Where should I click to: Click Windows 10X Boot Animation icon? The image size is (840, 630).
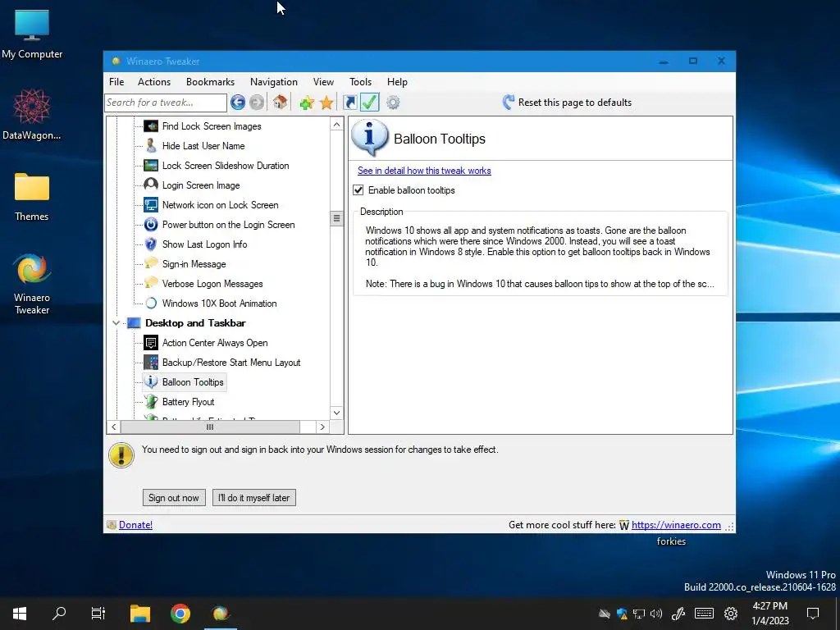(151, 304)
